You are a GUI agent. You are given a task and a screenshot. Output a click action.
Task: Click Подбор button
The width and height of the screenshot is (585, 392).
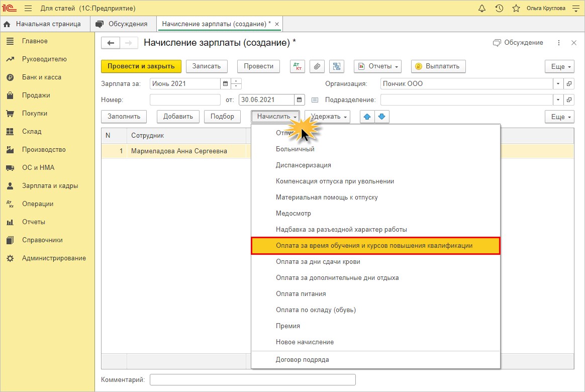(222, 117)
